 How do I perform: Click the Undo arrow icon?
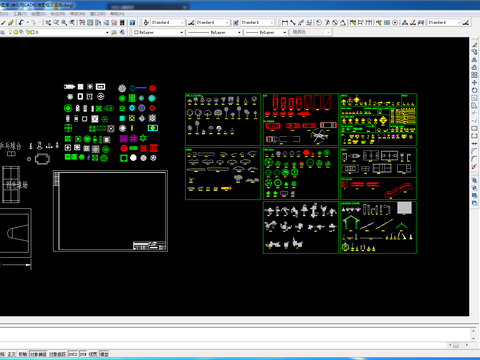click(21, 22)
